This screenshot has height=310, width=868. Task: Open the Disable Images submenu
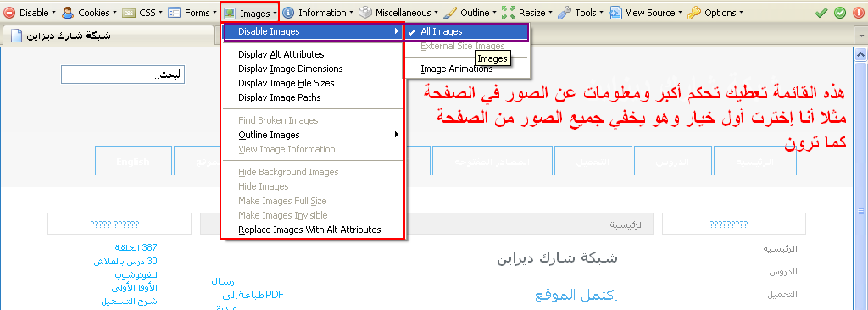tap(313, 31)
